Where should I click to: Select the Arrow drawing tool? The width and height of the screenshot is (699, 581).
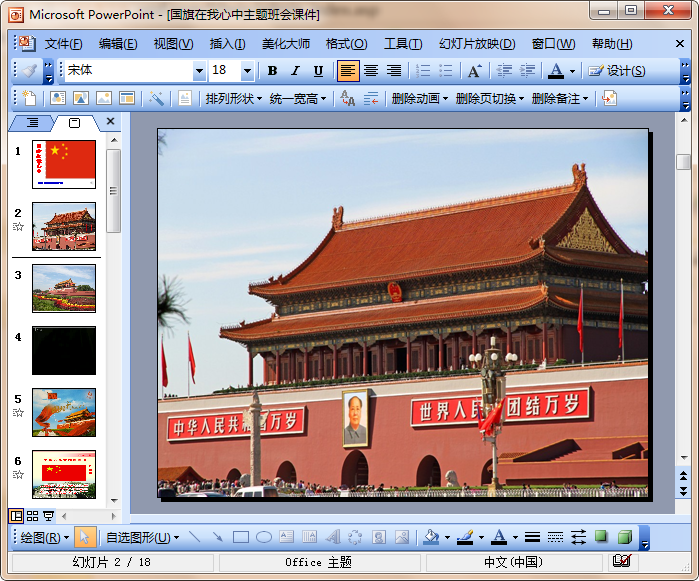[218, 537]
